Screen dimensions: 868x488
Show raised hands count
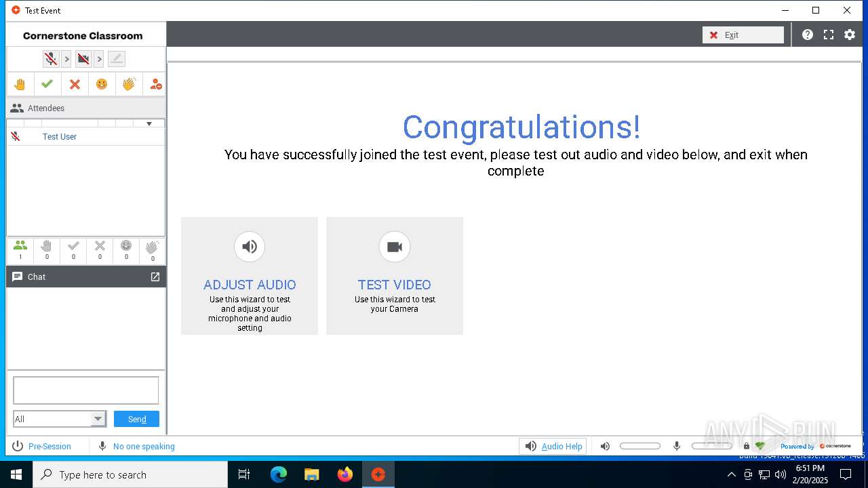[47, 249]
